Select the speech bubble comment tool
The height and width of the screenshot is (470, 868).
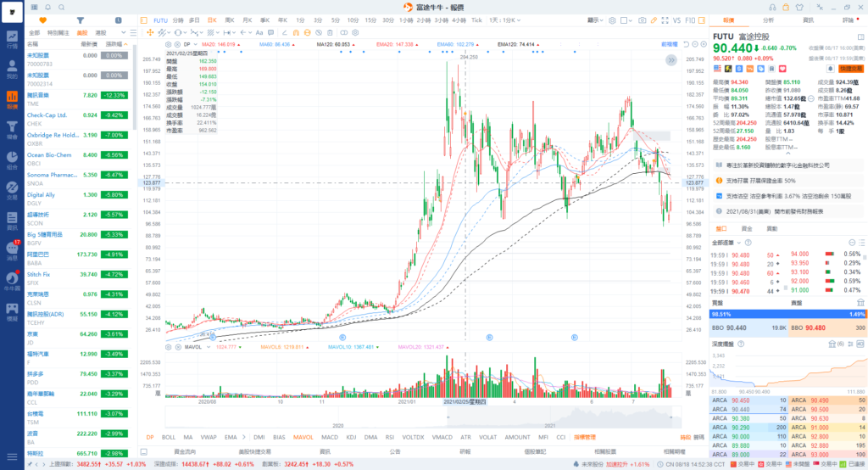270,33
